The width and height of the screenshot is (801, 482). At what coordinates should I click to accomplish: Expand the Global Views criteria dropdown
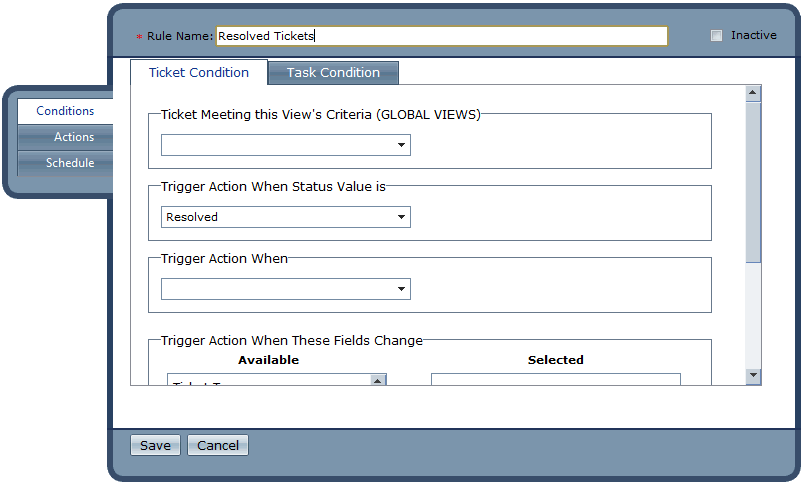pos(285,145)
